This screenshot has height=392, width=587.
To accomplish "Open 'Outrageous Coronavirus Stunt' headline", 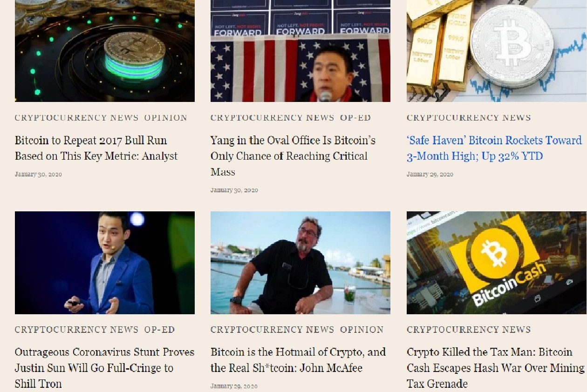I will [x=105, y=368].
